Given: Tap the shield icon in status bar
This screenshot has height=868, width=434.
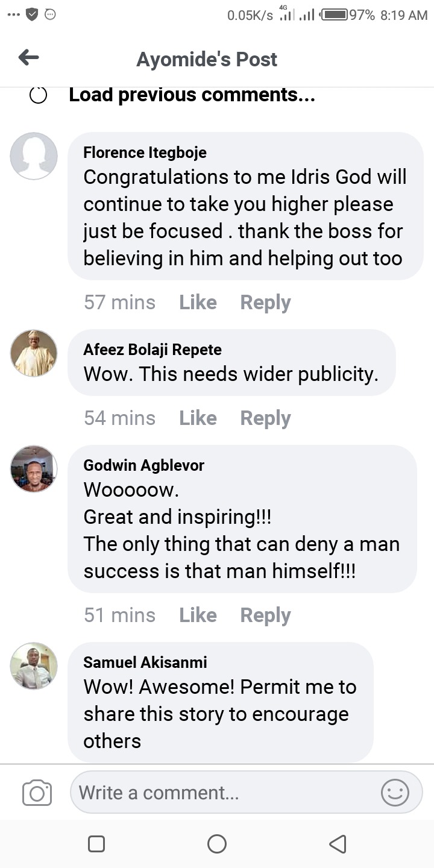Looking at the screenshot, I should click(x=32, y=15).
